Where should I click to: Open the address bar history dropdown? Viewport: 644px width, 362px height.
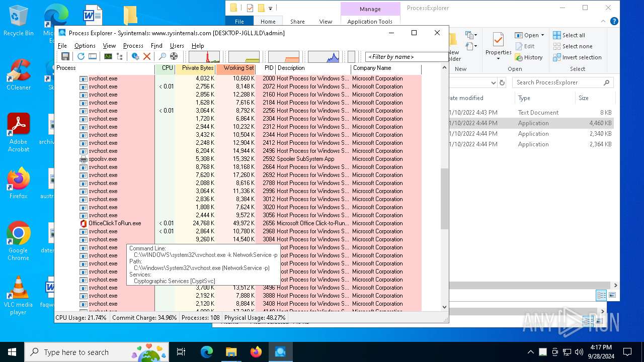493,82
